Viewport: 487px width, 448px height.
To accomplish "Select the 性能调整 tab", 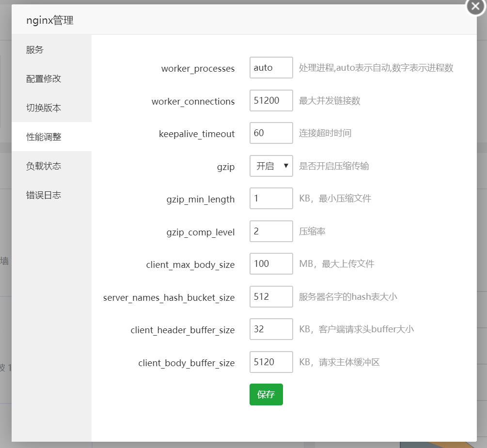I will (51, 137).
